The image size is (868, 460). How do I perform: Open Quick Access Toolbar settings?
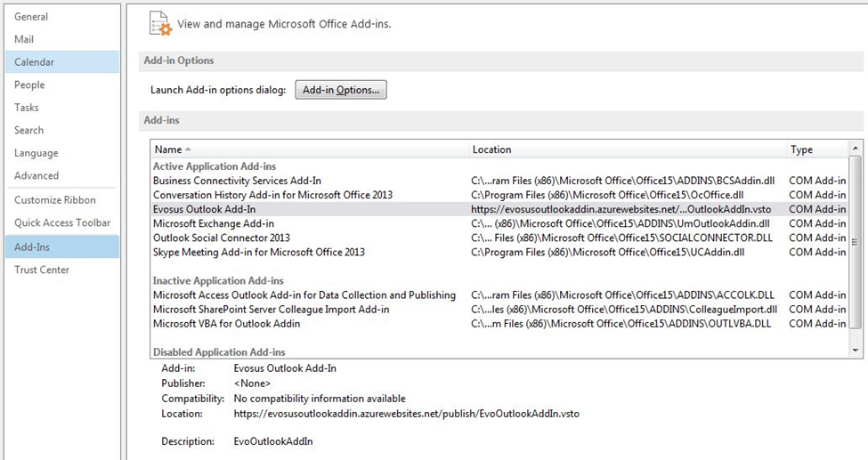pos(61,222)
